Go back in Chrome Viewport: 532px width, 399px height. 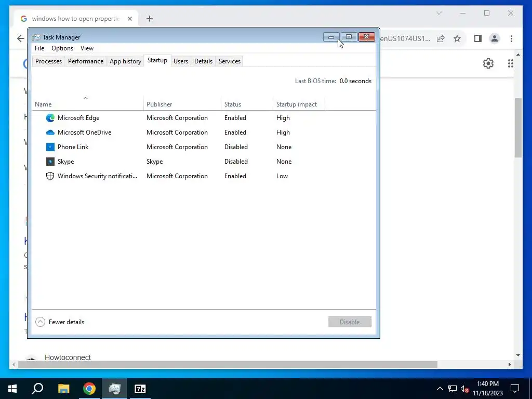(x=21, y=38)
